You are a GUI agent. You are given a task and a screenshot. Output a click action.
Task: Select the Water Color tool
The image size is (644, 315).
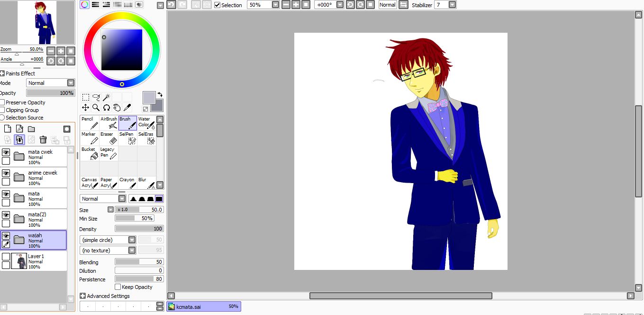pos(146,123)
